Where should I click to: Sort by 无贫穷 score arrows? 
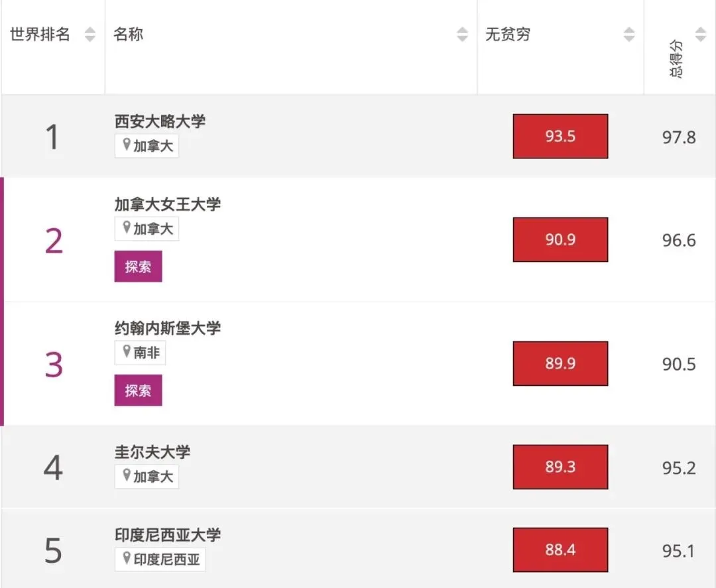pos(629,34)
